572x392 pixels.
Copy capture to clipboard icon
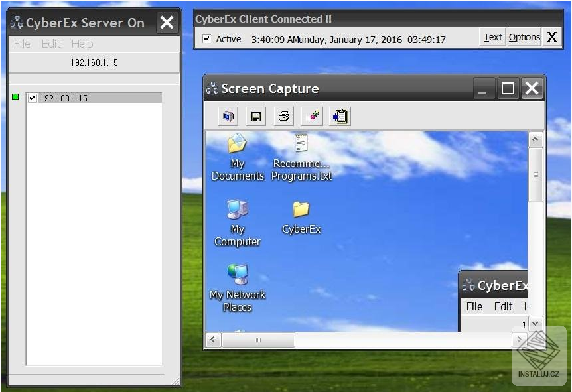(340, 116)
